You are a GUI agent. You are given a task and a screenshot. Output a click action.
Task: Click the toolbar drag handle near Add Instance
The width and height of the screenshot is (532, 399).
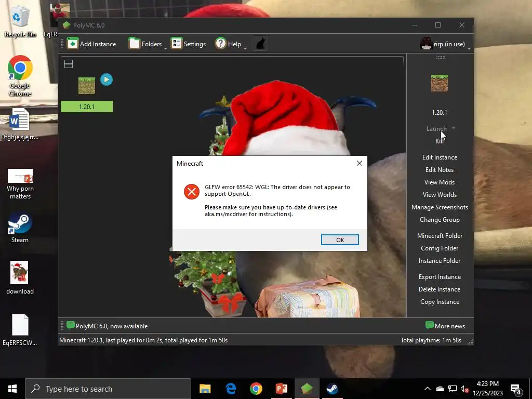(x=62, y=44)
